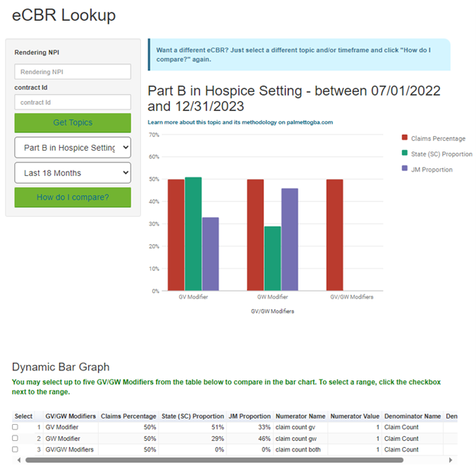Click the Get Topics button
The image size is (476, 473).
(73, 122)
